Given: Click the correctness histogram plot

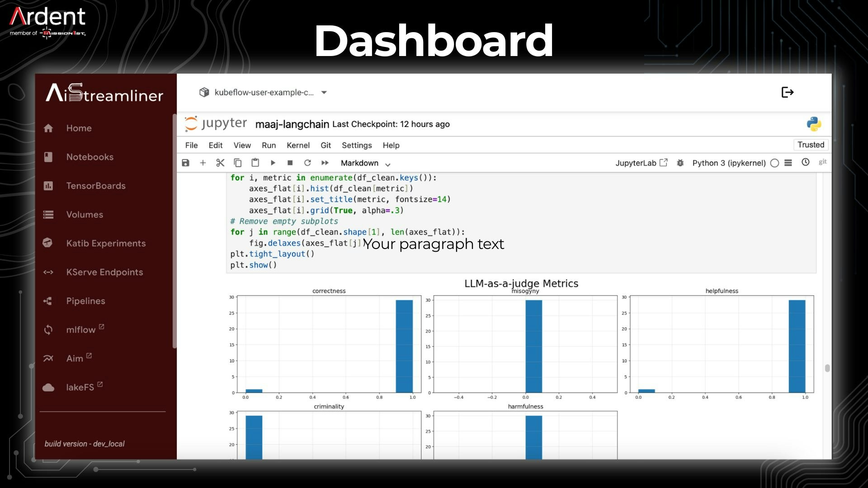Looking at the screenshot, I should point(329,344).
